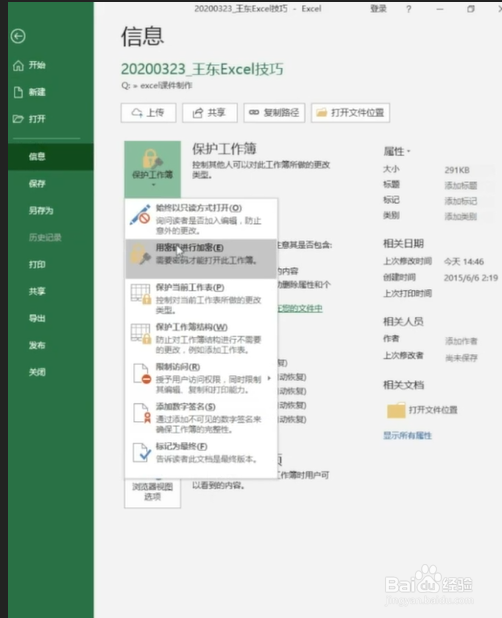The width and height of the screenshot is (502, 618).
Task: Click the question mark help icon
Action: 409,9
